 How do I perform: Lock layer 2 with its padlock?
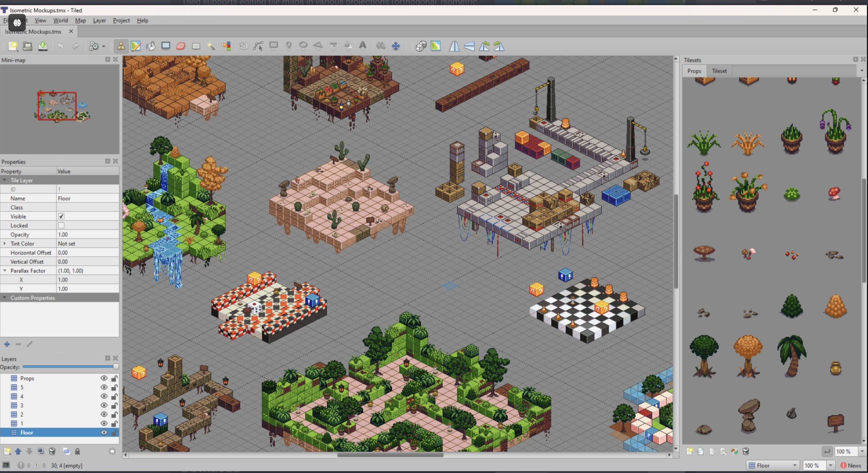(x=114, y=414)
